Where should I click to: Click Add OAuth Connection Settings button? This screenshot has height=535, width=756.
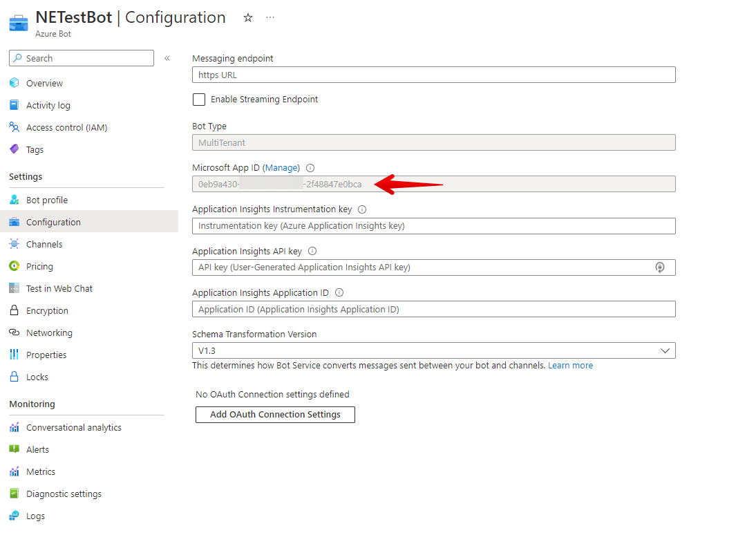pos(275,415)
